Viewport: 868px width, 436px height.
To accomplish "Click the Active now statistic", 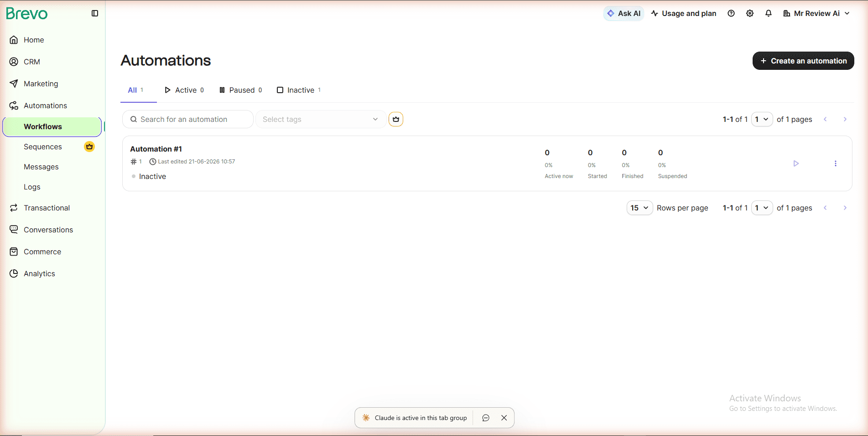I will coord(559,164).
